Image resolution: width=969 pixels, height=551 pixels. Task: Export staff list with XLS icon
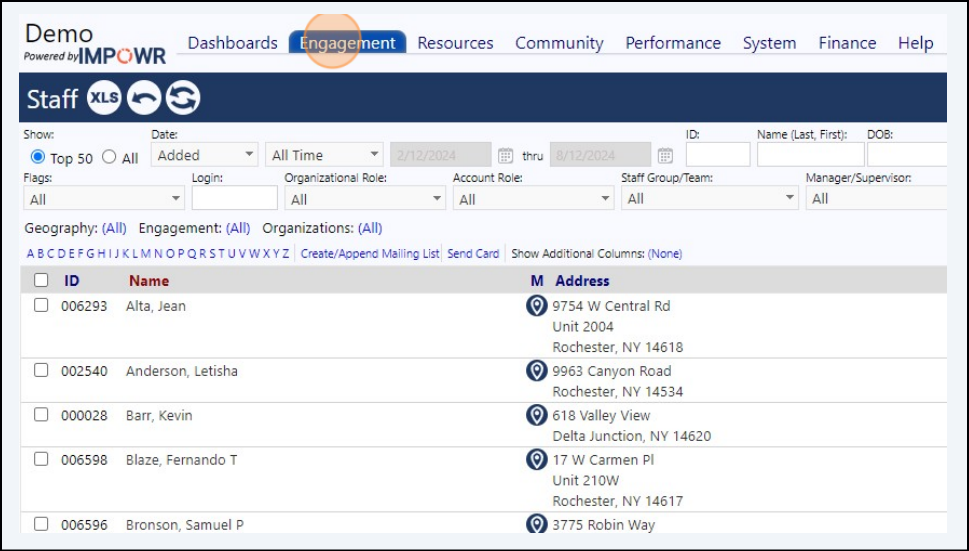[104, 98]
